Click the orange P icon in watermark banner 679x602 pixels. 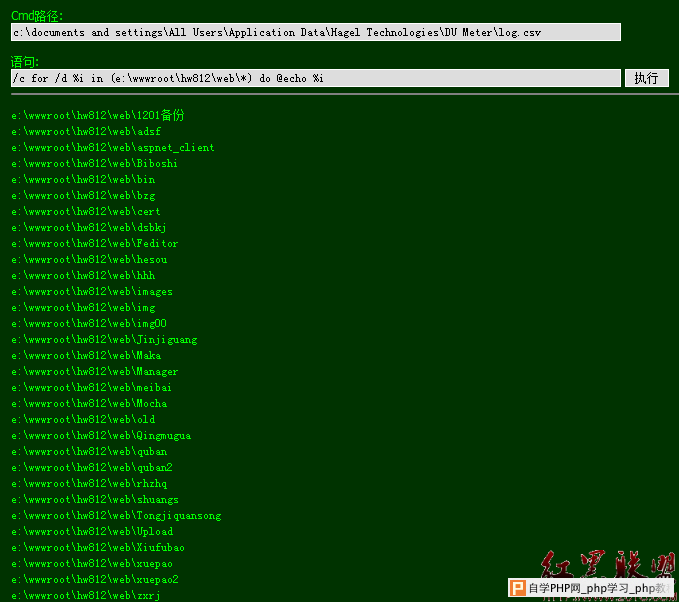[517, 588]
